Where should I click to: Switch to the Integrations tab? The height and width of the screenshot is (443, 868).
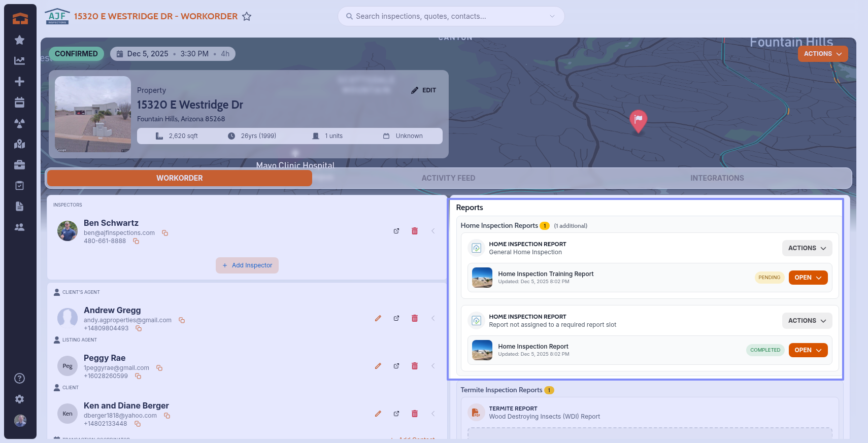717,178
